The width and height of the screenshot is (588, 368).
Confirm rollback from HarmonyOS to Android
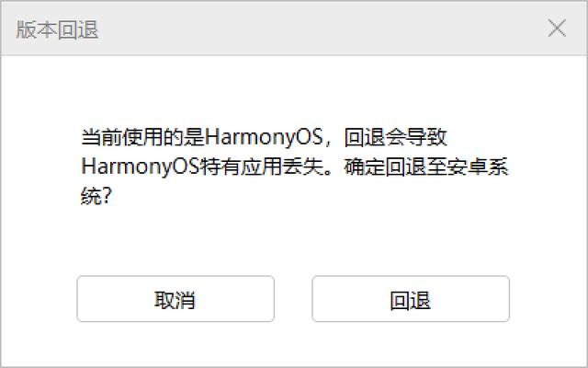tap(411, 299)
